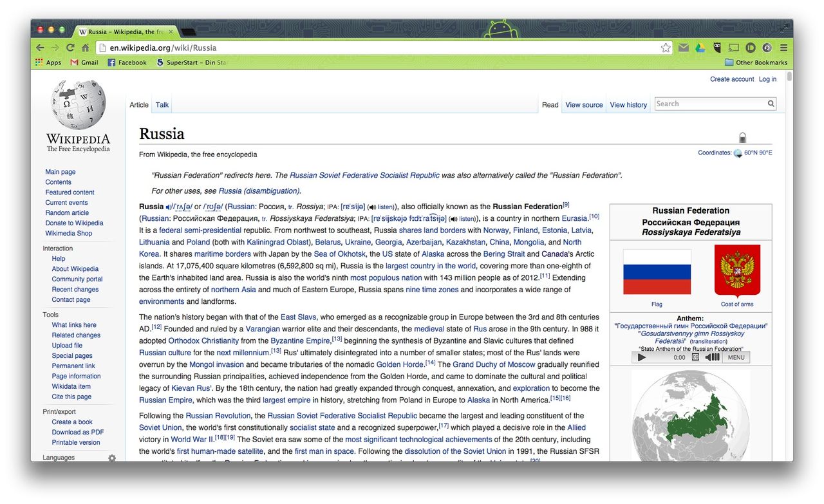
Task: Open the Chrome hamburger menu
Action: click(x=783, y=48)
